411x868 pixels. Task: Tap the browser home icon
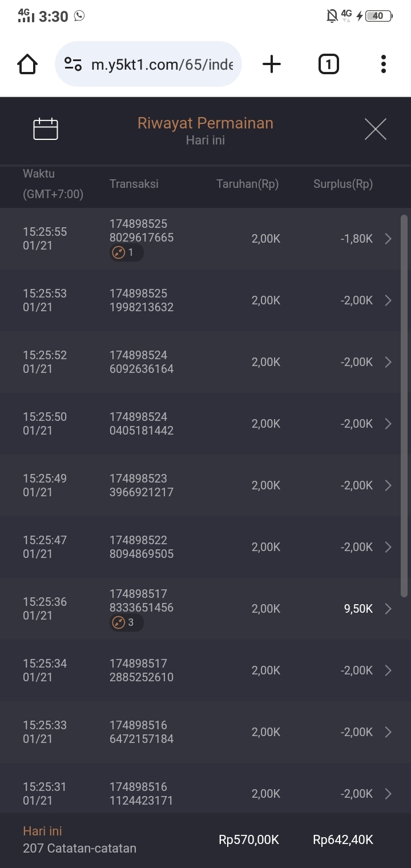27,64
